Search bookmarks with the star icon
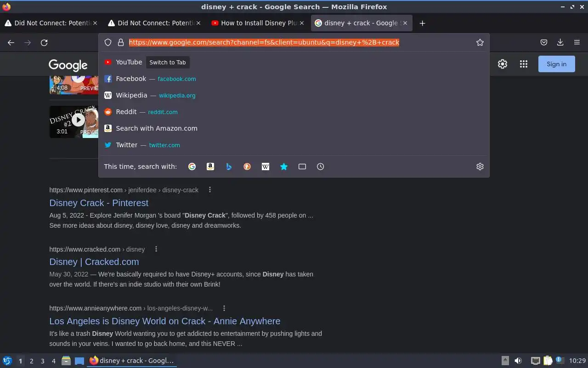588x368 pixels. click(x=284, y=167)
